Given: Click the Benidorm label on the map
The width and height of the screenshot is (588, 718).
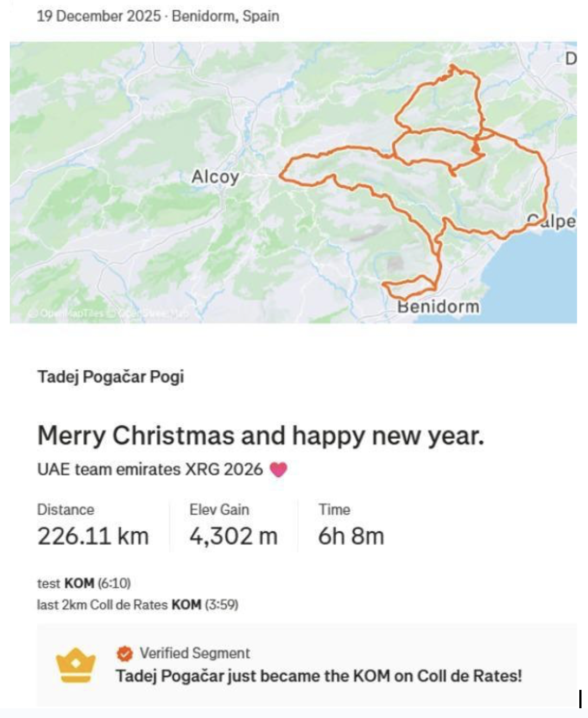Looking at the screenshot, I should click(439, 307).
